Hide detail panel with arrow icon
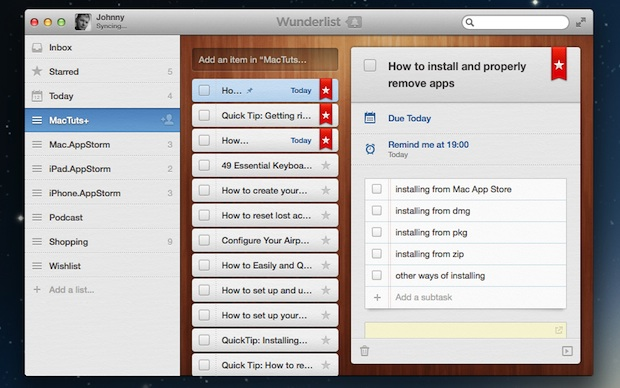The height and width of the screenshot is (388, 620). [567, 351]
